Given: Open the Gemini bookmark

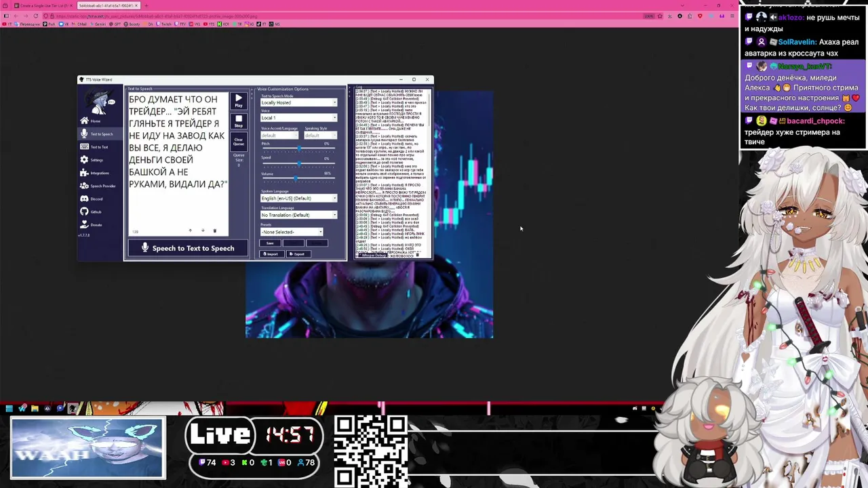Looking at the screenshot, I should 98,24.
